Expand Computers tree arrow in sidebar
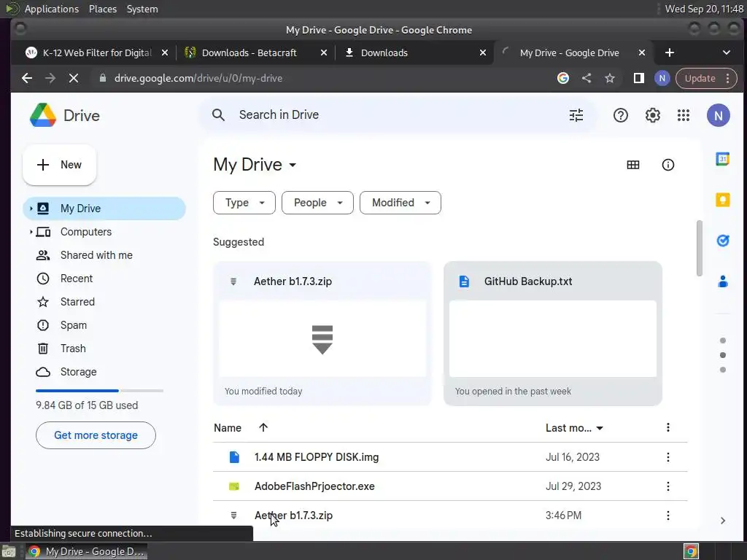 pyautogui.click(x=31, y=232)
